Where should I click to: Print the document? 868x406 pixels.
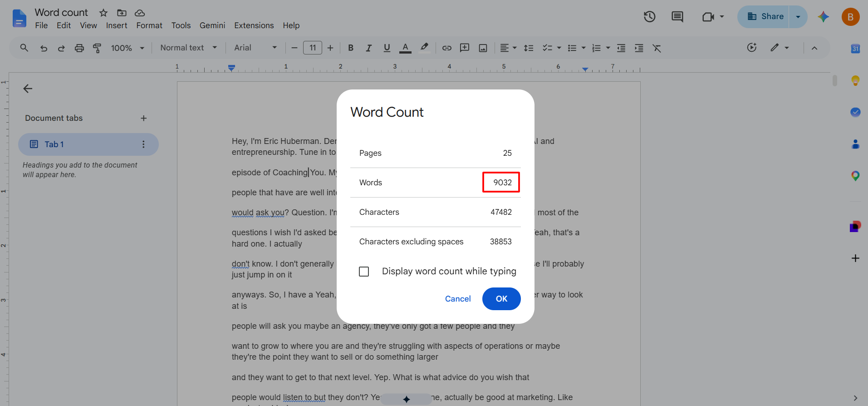coord(79,48)
